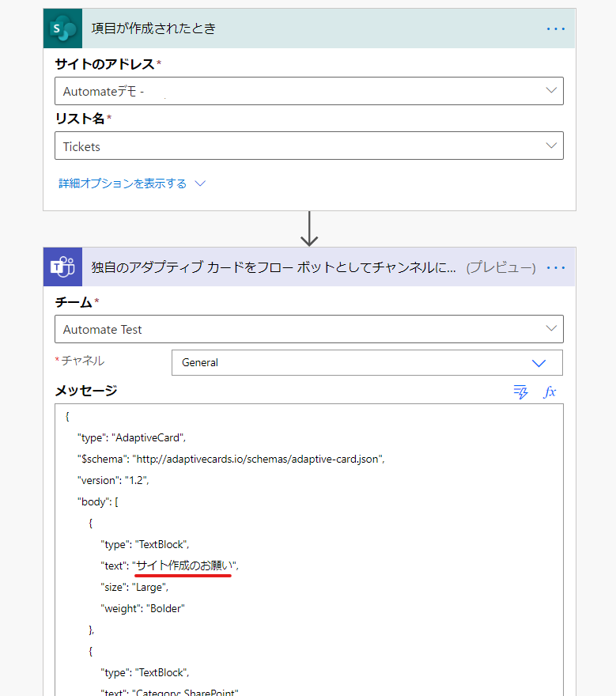Expand the サイトのアドレス dropdown
Viewport: 616px width, 696px height.
click(x=309, y=91)
